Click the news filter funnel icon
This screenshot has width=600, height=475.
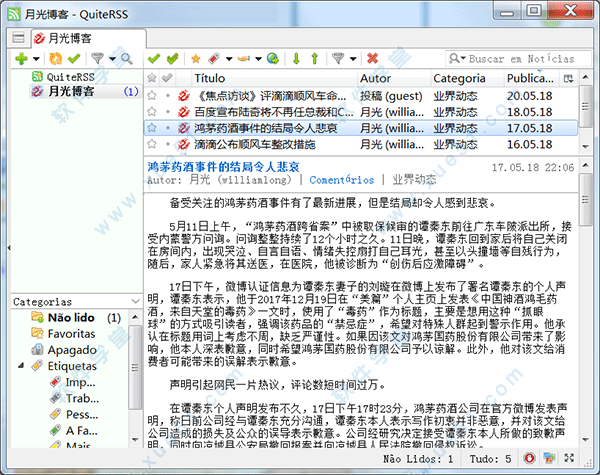tap(338, 59)
